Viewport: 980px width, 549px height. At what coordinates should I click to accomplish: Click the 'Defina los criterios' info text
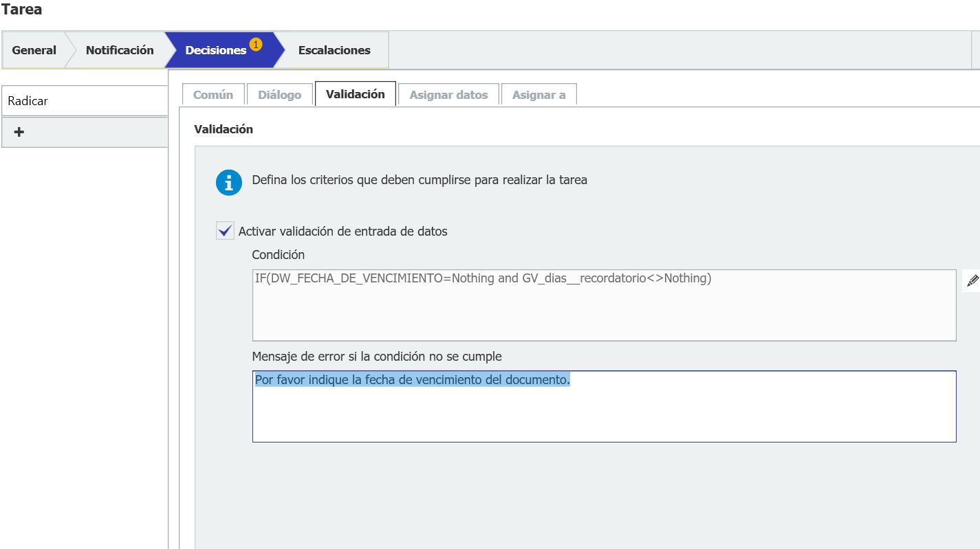point(419,180)
